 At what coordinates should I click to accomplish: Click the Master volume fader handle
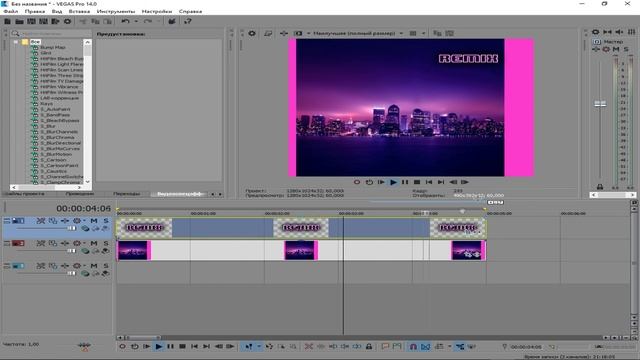click(600, 104)
